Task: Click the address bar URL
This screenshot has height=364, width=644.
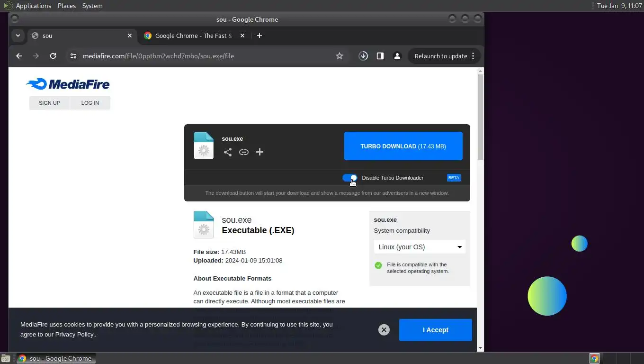Action: click(158, 56)
